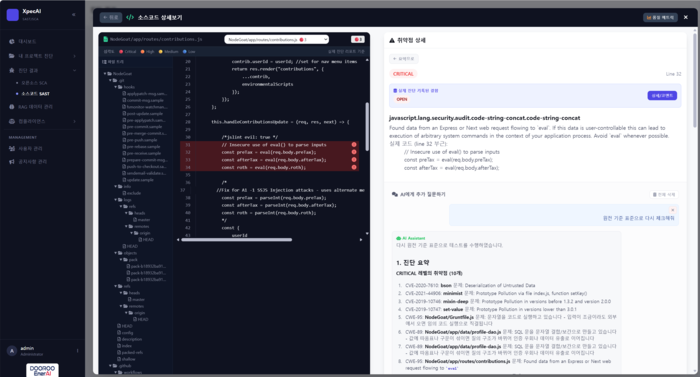Click the red issue marker on line 32
Screen dimensions: 700x377
point(354,152)
